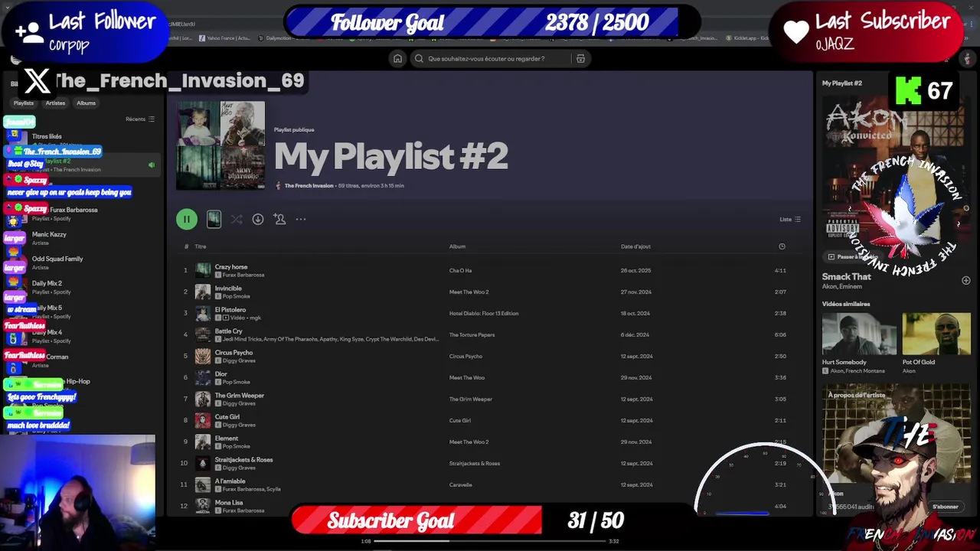Download the playlist using the arrow icon

tap(258, 219)
